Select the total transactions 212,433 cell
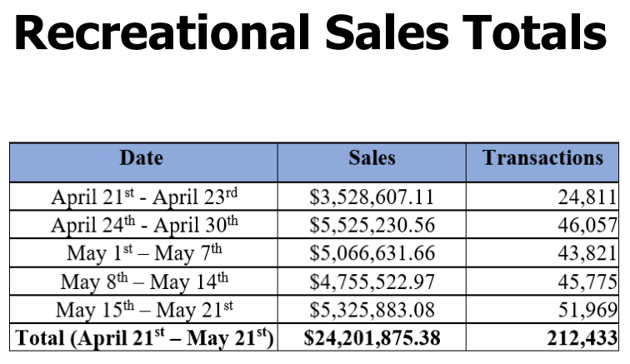Viewport: 630px width, 364px height. coord(582,338)
